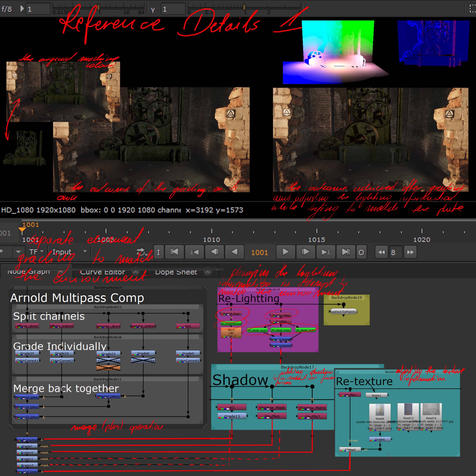The width and height of the screenshot is (476, 476).
Task: Select the Grade24 node
Action: click(62, 353)
